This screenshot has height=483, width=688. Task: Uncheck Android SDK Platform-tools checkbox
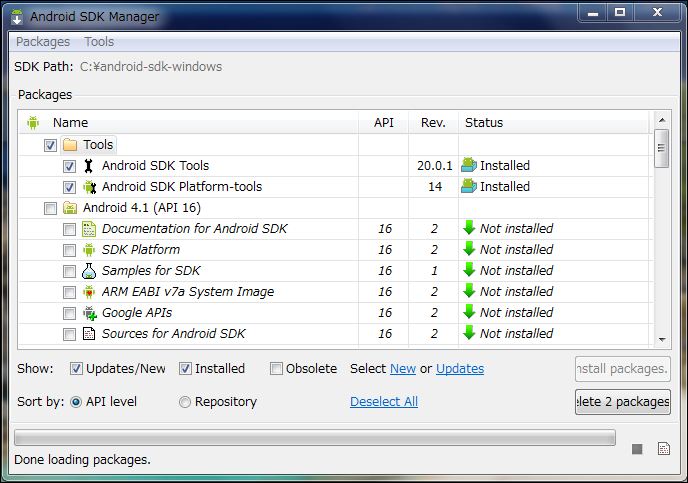pyautogui.click(x=69, y=187)
